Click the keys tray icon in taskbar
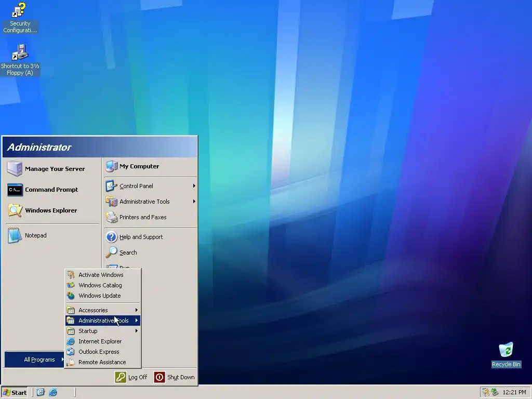The width and height of the screenshot is (532, 399). coord(486,393)
